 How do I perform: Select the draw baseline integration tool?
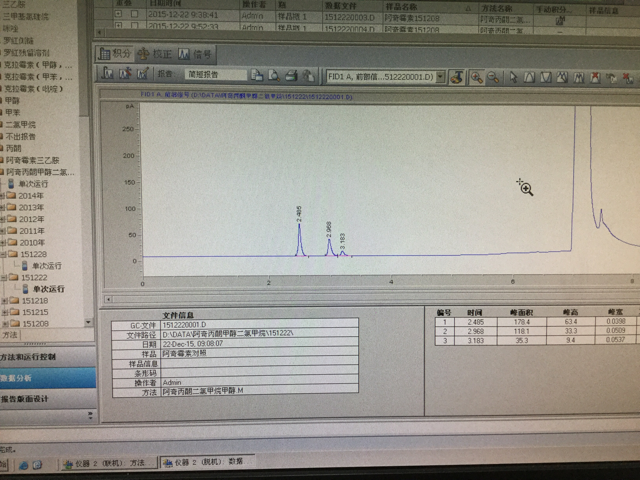click(x=529, y=77)
